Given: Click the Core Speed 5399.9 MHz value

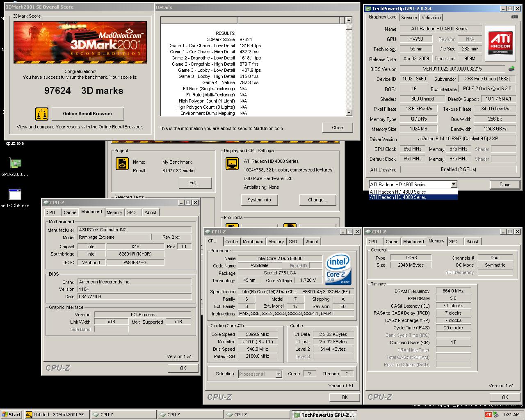Looking at the screenshot, I should (x=258, y=334).
